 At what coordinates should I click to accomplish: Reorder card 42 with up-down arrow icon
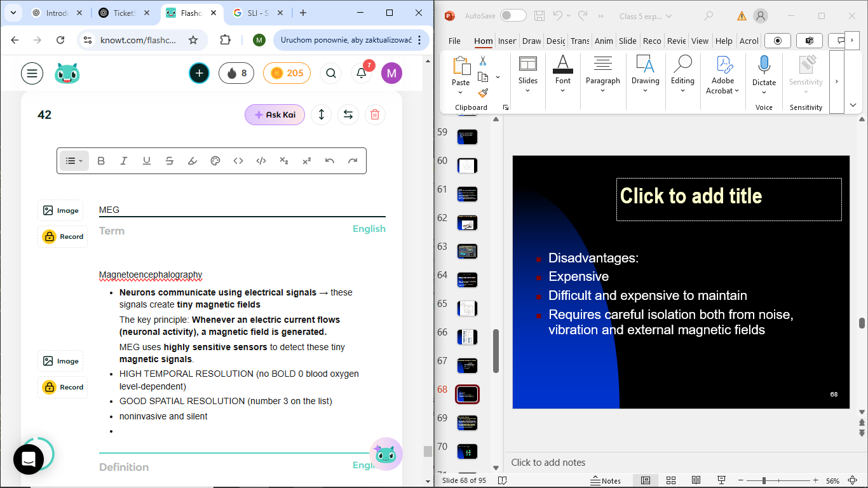tap(322, 115)
